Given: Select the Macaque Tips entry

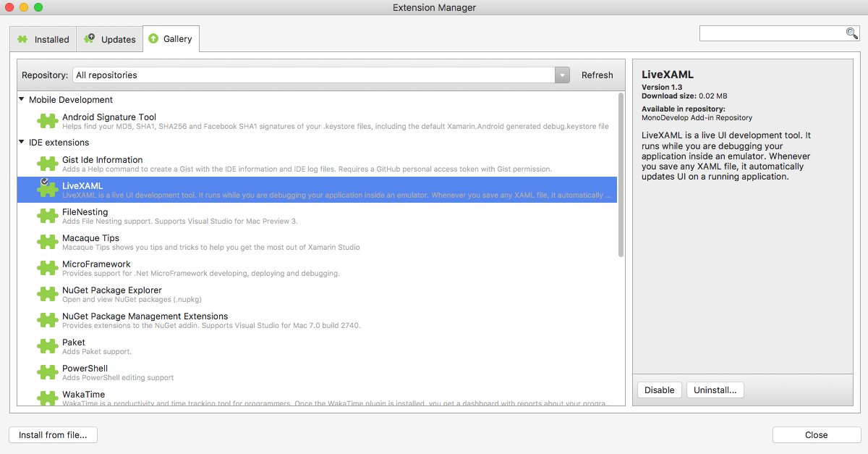Looking at the screenshot, I should click(317, 242).
